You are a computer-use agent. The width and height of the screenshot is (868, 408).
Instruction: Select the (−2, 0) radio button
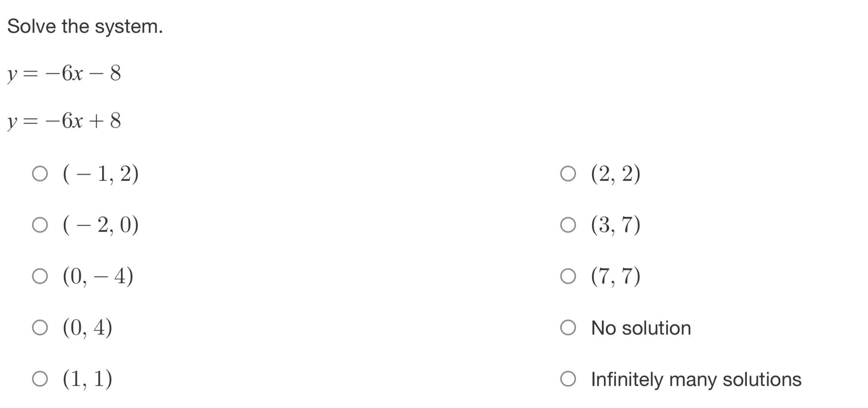pos(40,225)
